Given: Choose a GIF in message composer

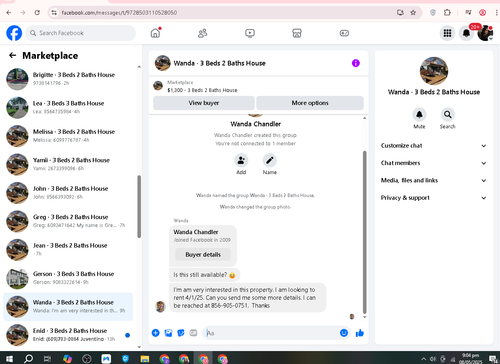Looking at the screenshot, I should click(x=193, y=333).
